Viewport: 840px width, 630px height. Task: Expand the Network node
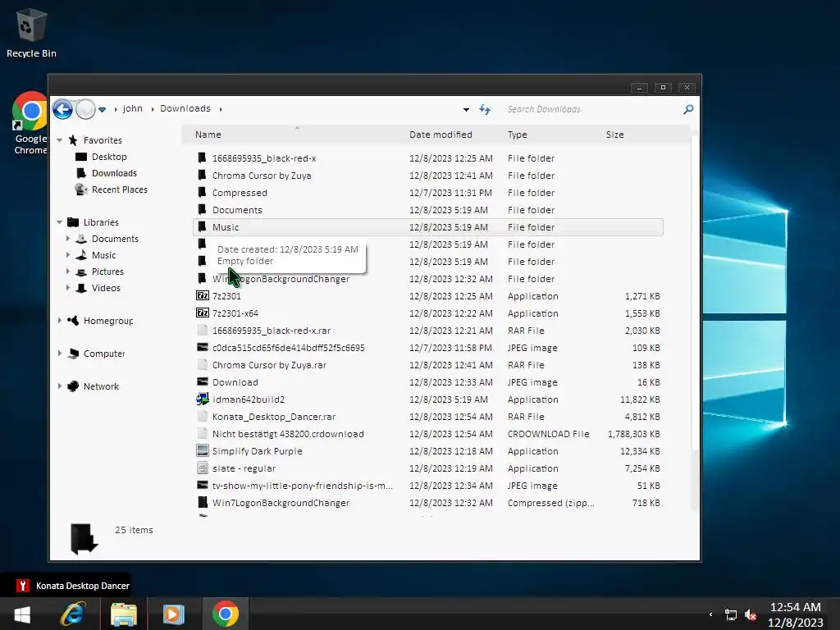coord(59,386)
